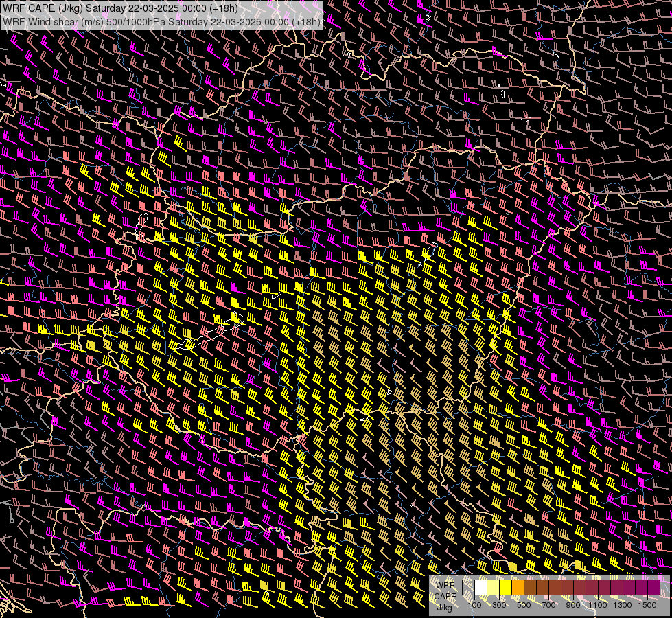This screenshot has height=618, width=672.
Task: Select the bright yellow legend swatch
Action: pyautogui.click(x=505, y=588)
